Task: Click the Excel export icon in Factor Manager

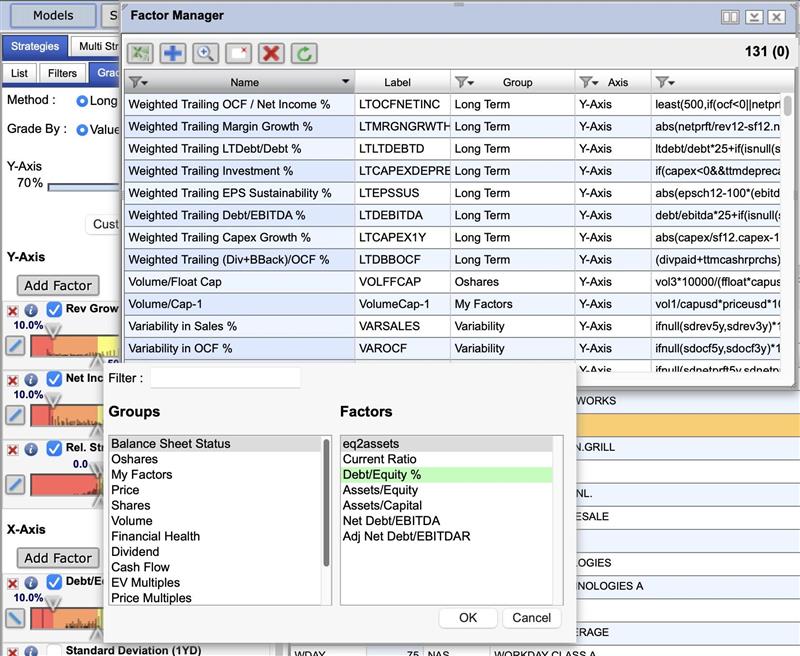Action: [x=140, y=53]
